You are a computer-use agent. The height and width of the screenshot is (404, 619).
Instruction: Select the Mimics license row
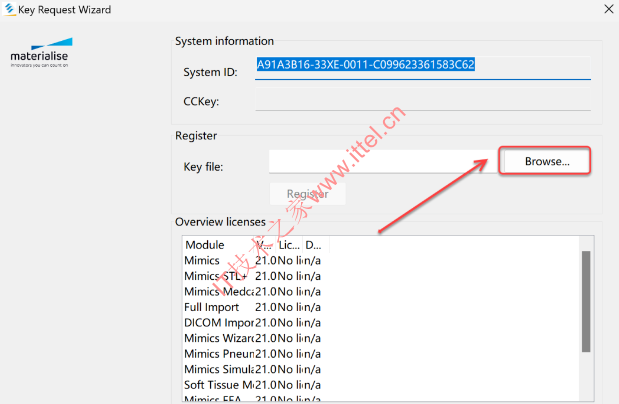tap(253, 261)
